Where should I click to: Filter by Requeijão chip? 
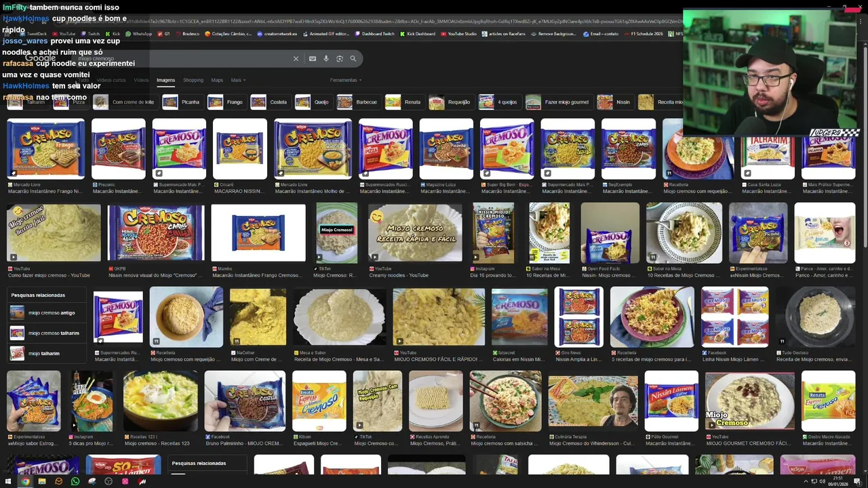coord(450,102)
